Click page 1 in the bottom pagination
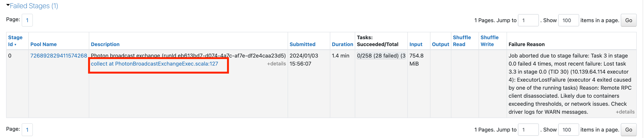 coord(27,130)
